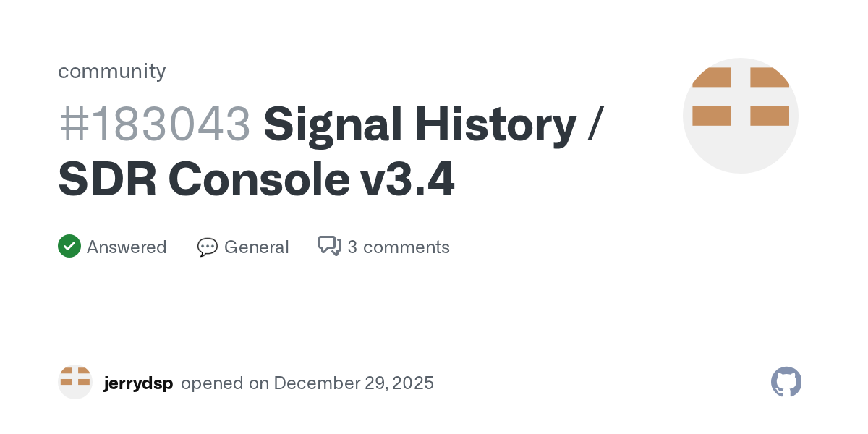868x434 pixels.
Task: Open the jerrydsp username
Action: pos(138,383)
